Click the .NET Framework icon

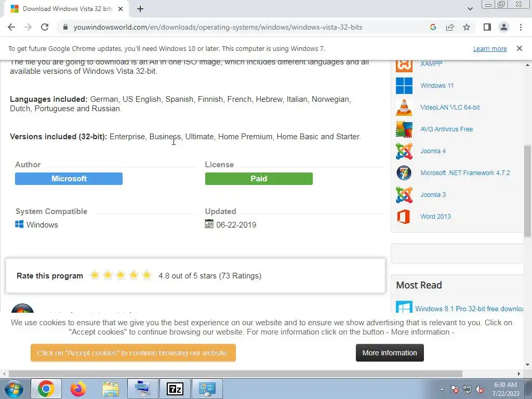pyautogui.click(x=404, y=173)
